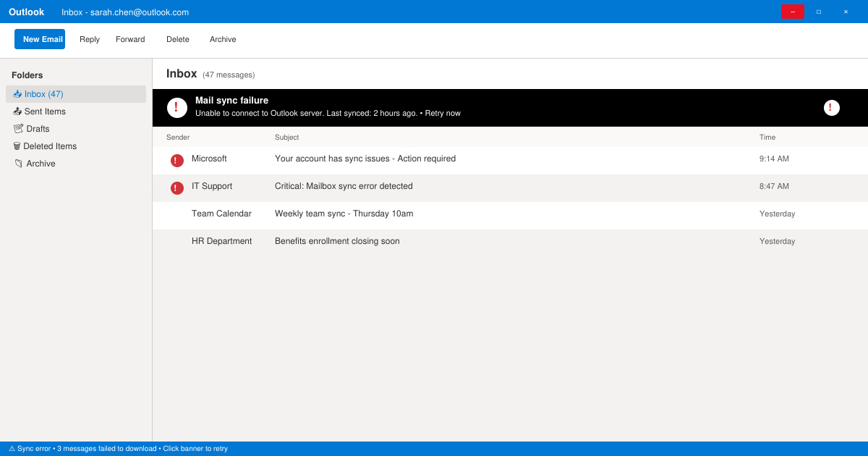Compose with the New Email button
The height and width of the screenshot is (456, 868).
click(40, 39)
